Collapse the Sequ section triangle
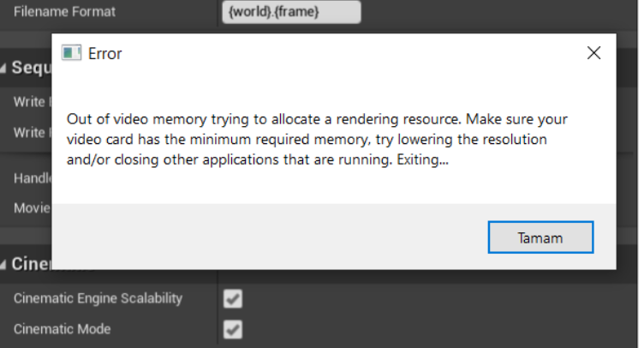The height and width of the screenshot is (348, 644). pyautogui.click(x=3, y=69)
